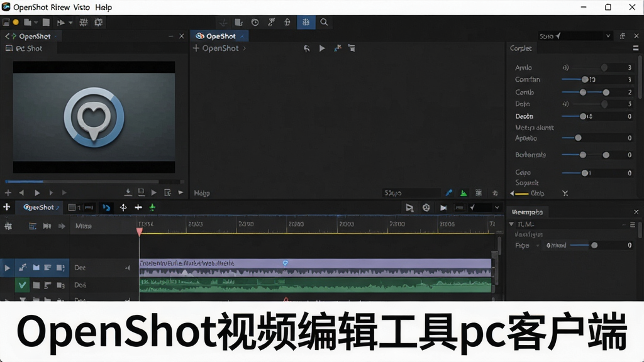The image size is (644, 362).
Task: Click the search magnifier icon in top toolbar
Action: click(x=324, y=22)
